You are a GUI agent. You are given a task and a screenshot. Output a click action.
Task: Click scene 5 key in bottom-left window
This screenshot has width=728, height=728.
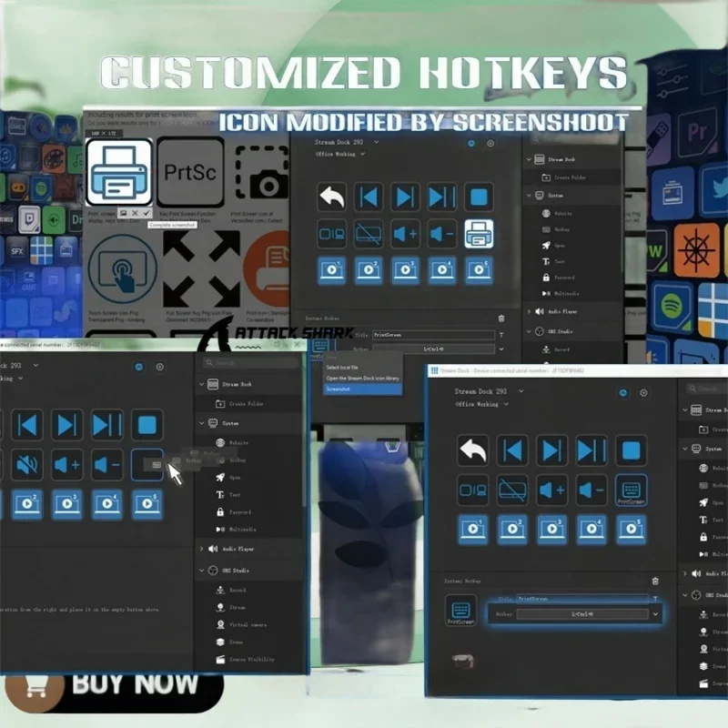coord(147,504)
